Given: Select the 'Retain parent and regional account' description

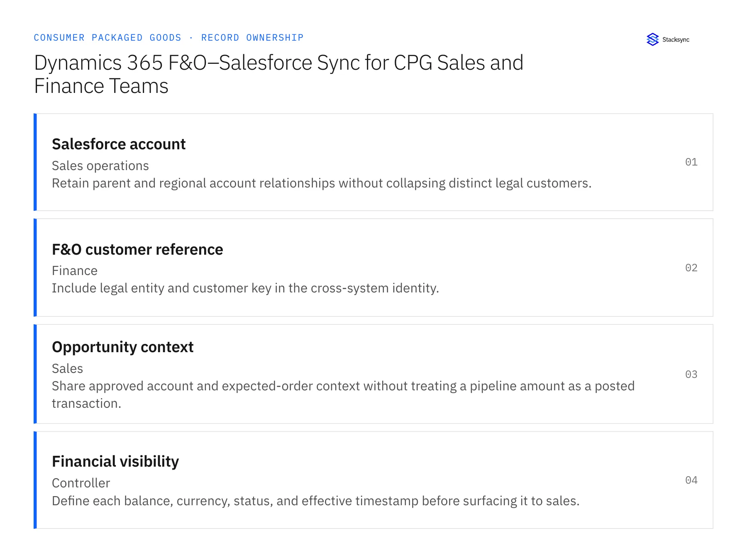Looking at the screenshot, I should click(x=322, y=183).
